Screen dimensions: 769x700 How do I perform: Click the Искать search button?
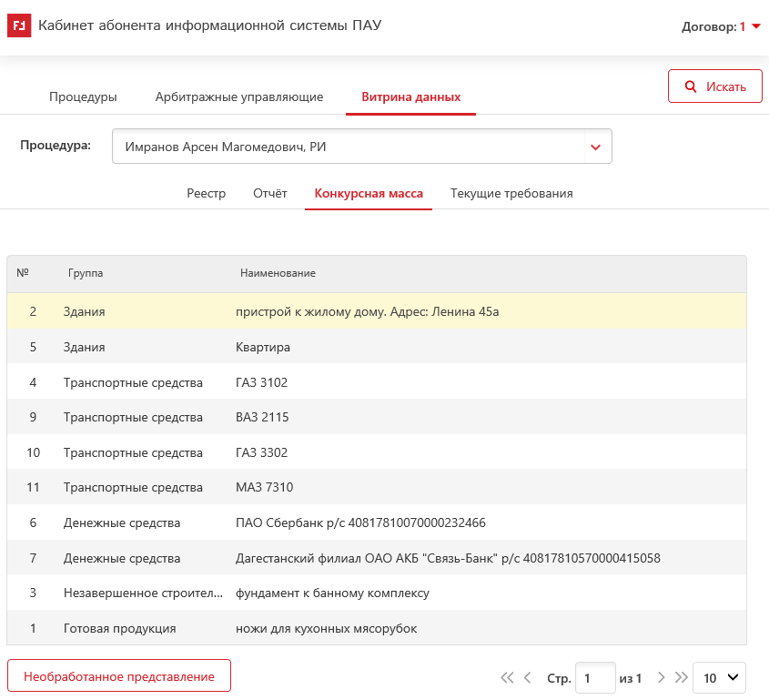coord(714,86)
